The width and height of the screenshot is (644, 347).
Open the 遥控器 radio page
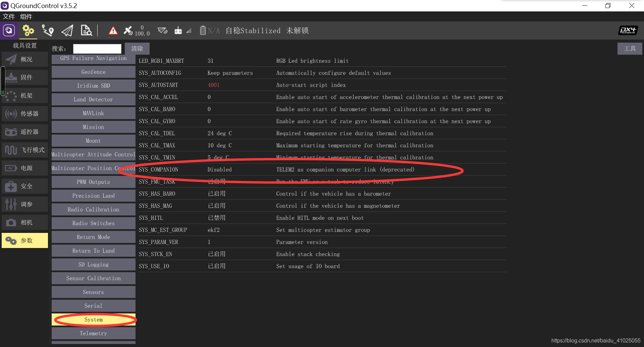tap(25, 132)
